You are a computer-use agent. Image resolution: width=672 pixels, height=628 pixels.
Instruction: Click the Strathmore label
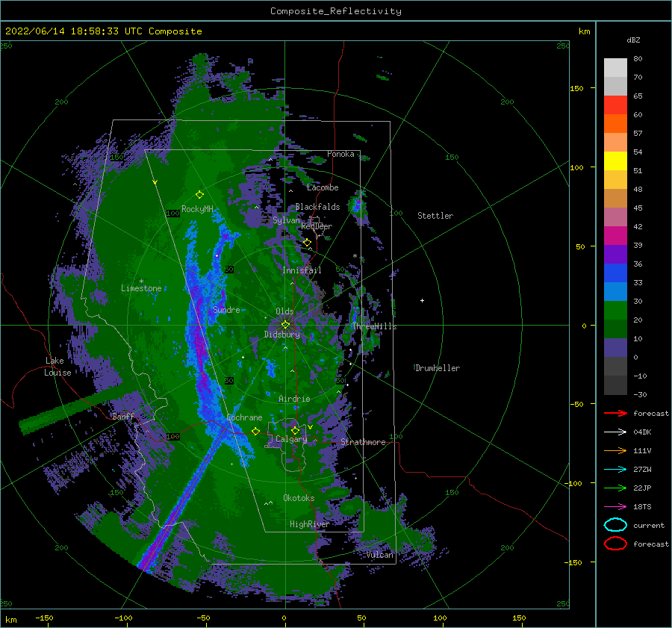click(x=363, y=442)
